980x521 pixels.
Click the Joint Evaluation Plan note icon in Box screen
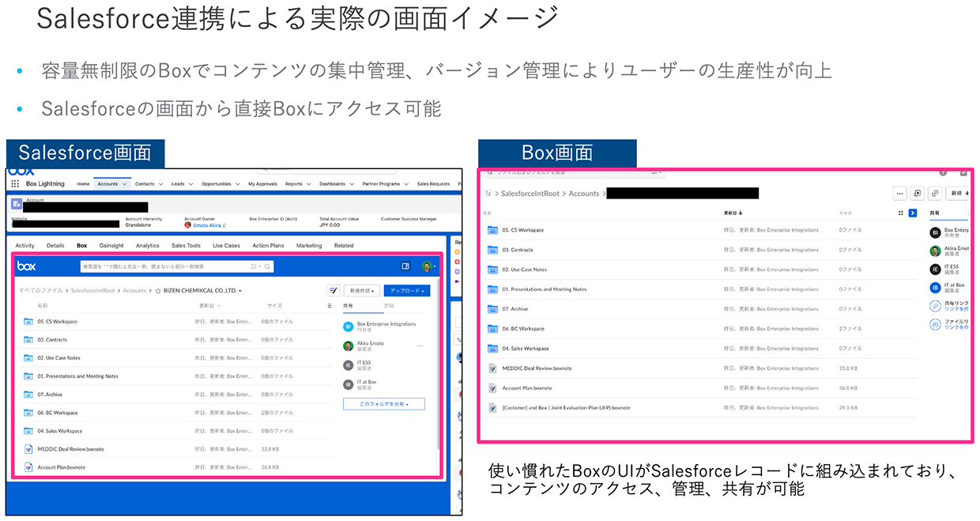coord(492,408)
